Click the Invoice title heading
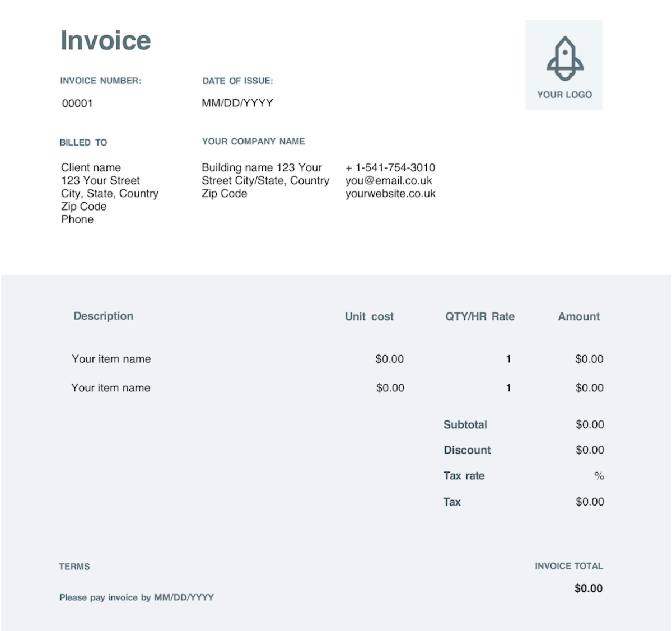672x631 pixels. coord(105,40)
